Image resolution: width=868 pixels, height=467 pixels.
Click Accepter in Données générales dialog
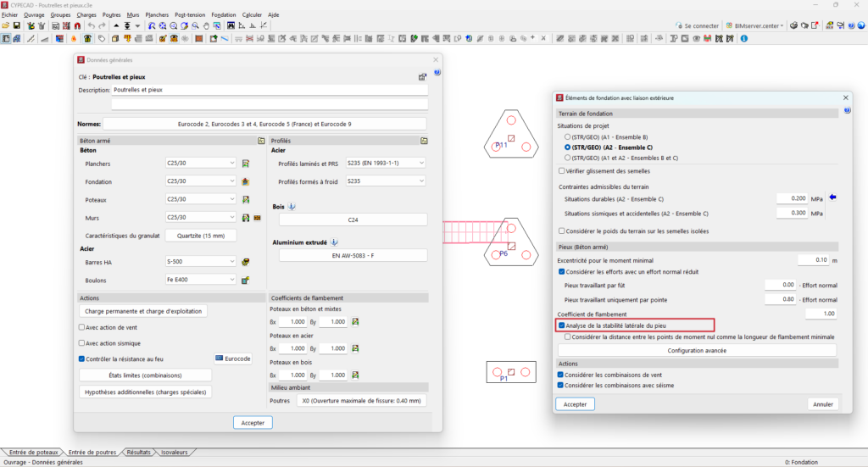point(253,423)
